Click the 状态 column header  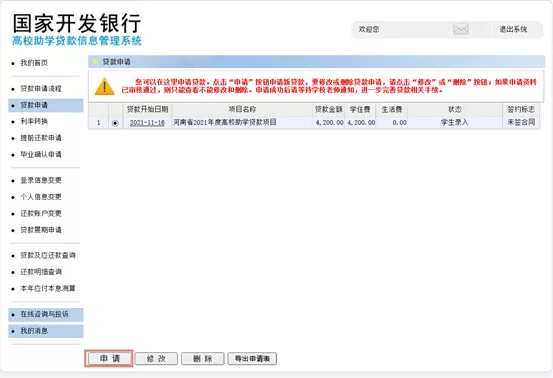pos(455,110)
